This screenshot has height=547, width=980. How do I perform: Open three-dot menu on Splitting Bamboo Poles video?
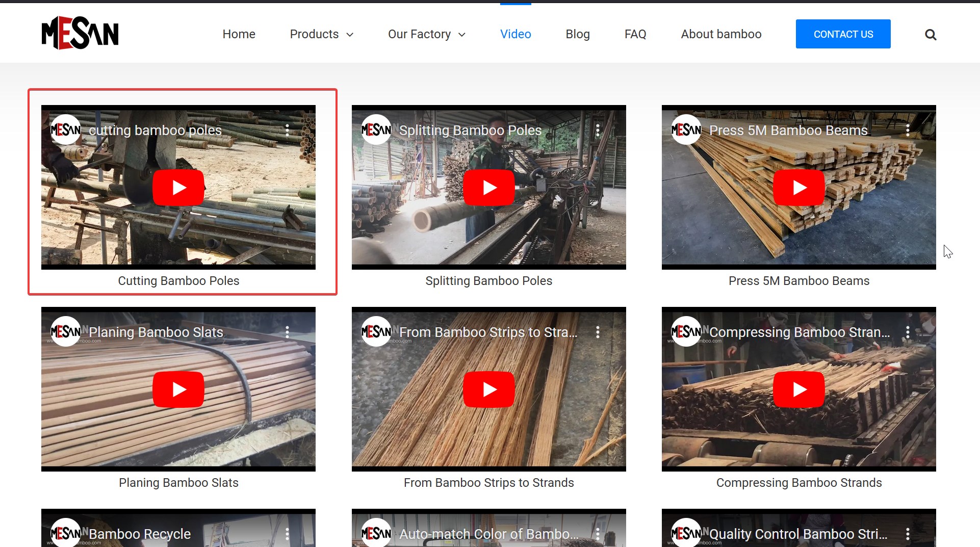tap(598, 131)
